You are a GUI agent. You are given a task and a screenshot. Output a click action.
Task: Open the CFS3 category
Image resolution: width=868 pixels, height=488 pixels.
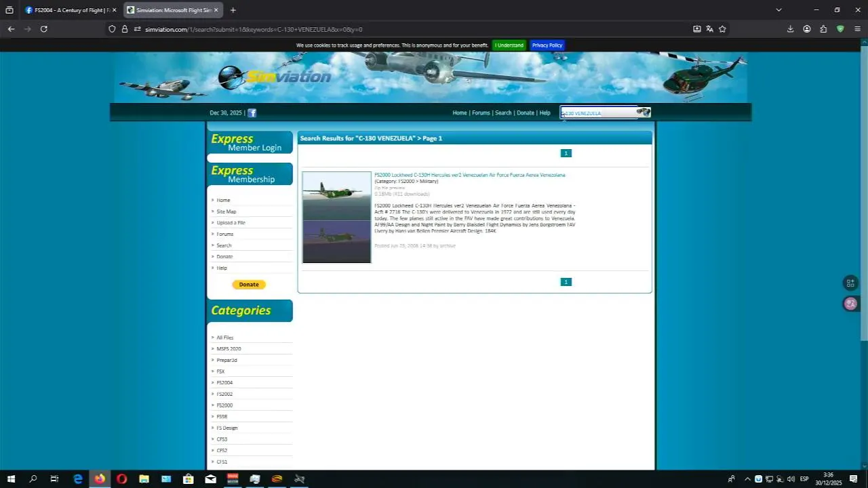click(x=222, y=439)
